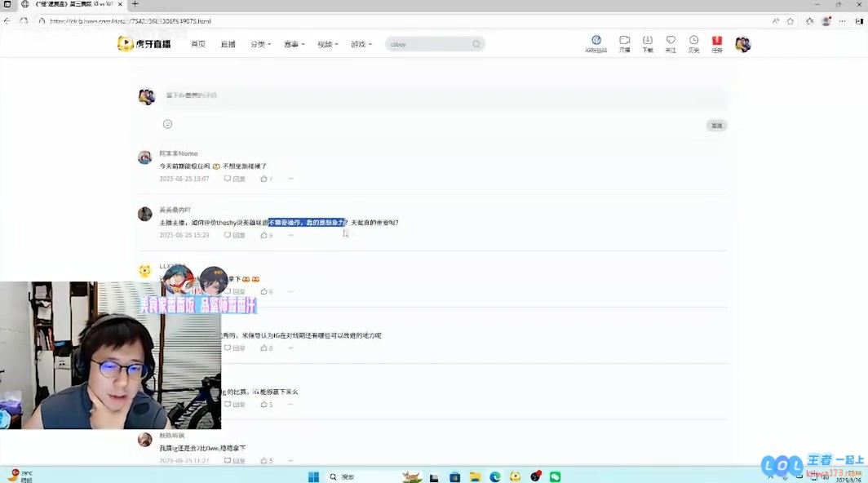Screen dimensions: 868x483
Task: Open the yellow avatar of LLX commenter
Action: pyautogui.click(x=145, y=270)
